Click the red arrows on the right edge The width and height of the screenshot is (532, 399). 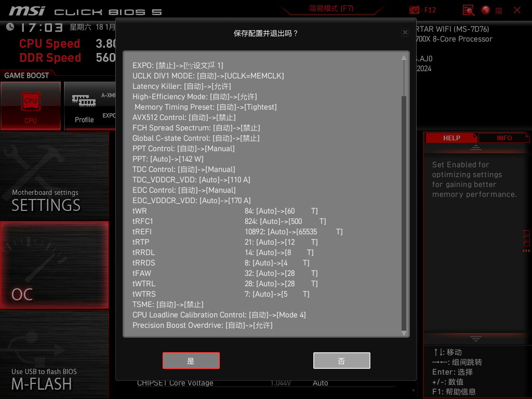(526, 251)
